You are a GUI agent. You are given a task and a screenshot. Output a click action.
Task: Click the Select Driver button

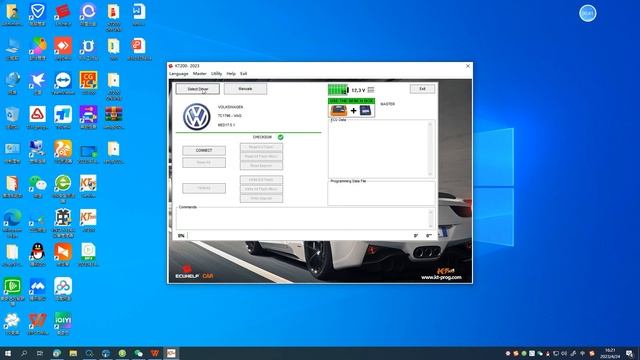198,89
